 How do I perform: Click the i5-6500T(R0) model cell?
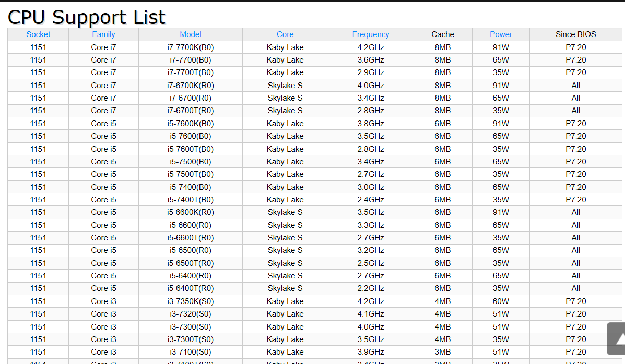(191, 264)
